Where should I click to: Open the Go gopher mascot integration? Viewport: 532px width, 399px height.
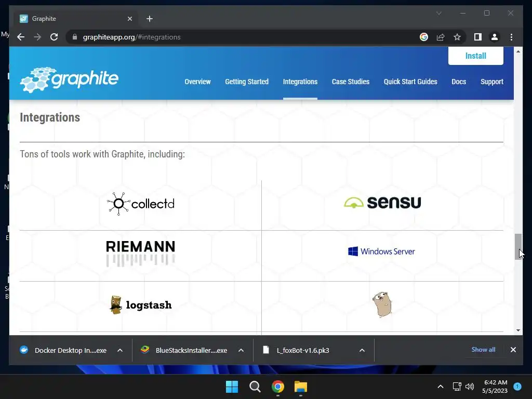[382, 304]
